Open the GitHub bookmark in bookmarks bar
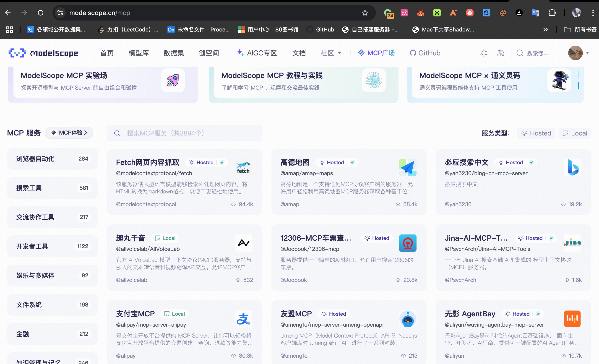The width and height of the screenshot is (599, 364). click(x=320, y=30)
